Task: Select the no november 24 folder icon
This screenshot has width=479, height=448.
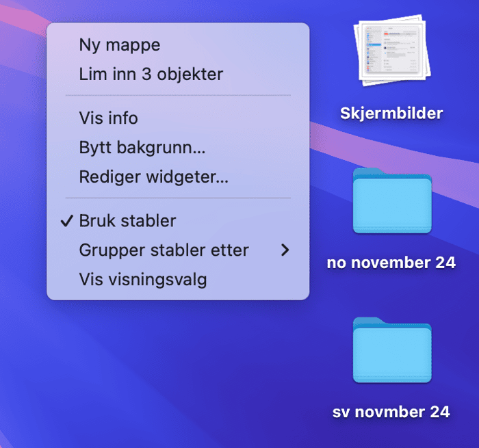Action: (x=392, y=201)
